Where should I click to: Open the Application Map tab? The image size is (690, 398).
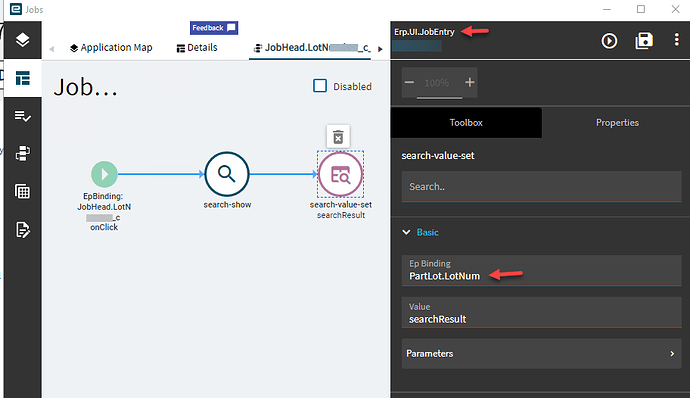[111, 48]
